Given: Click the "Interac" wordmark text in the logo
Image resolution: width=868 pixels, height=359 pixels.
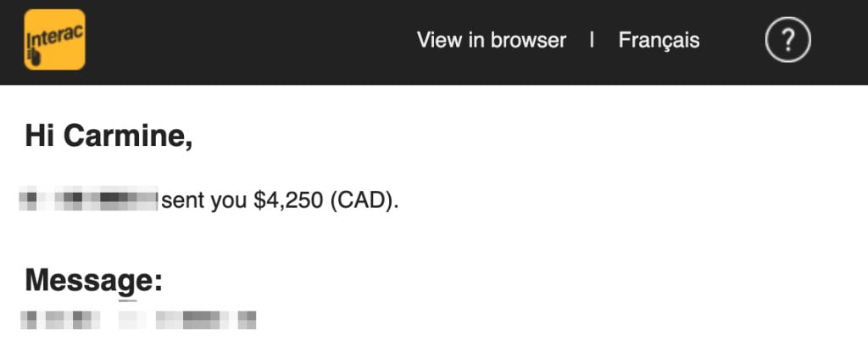Looking at the screenshot, I should 55,36.
